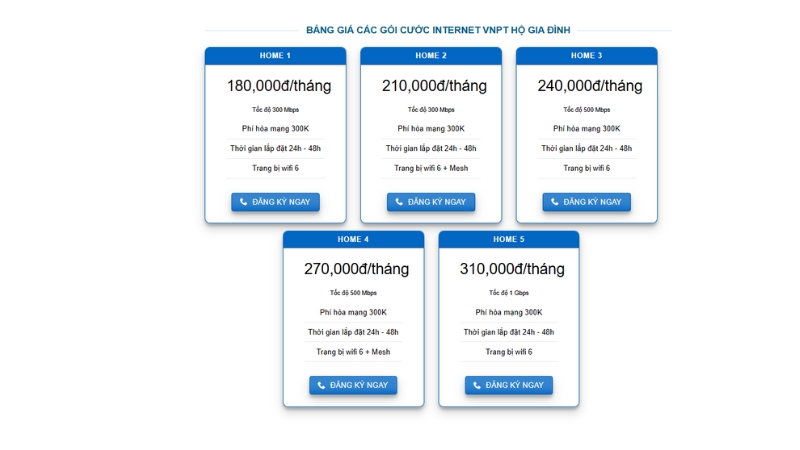Click Thời gian lắp đặt row in HOME 1
This screenshot has height=450, width=800.
(x=276, y=148)
